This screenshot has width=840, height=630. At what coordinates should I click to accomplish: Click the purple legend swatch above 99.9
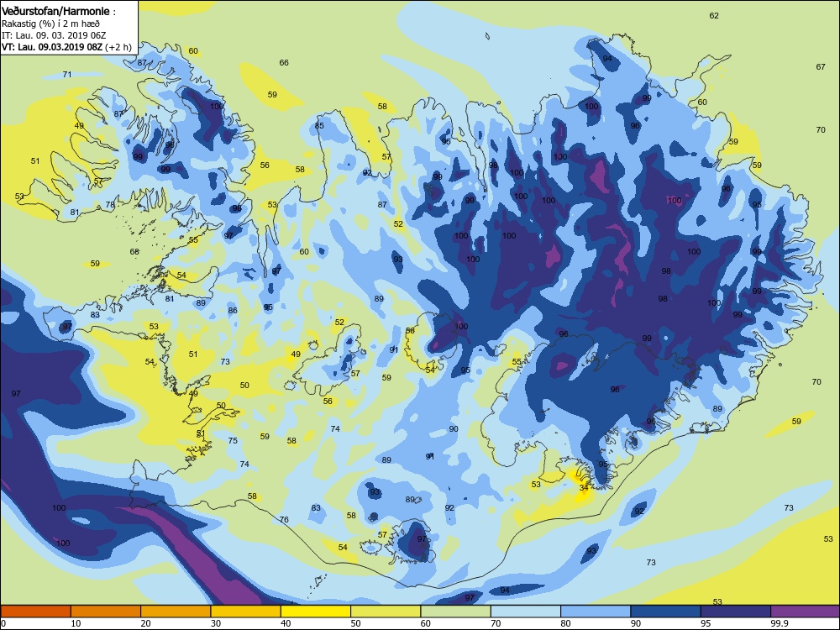[x=806, y=612]
